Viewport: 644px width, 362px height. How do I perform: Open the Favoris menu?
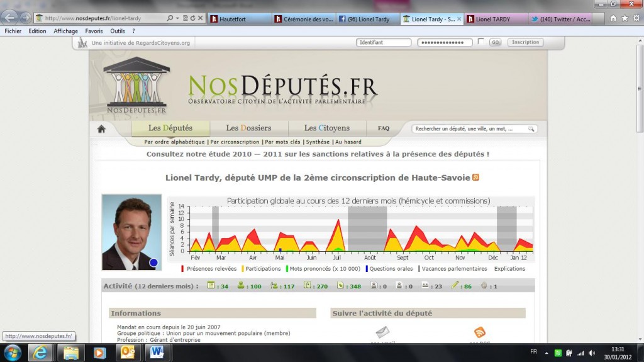tap(94, 31)
